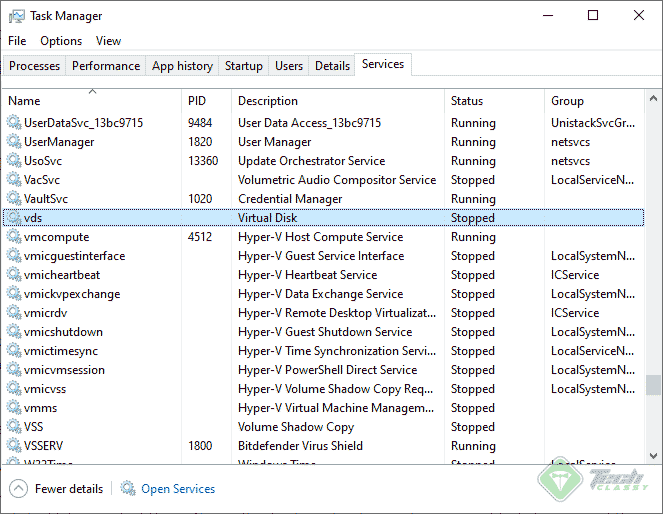Screen dimensions: 663x514
Task: Click the gear icon beside vmicvss
Action: 14,389
